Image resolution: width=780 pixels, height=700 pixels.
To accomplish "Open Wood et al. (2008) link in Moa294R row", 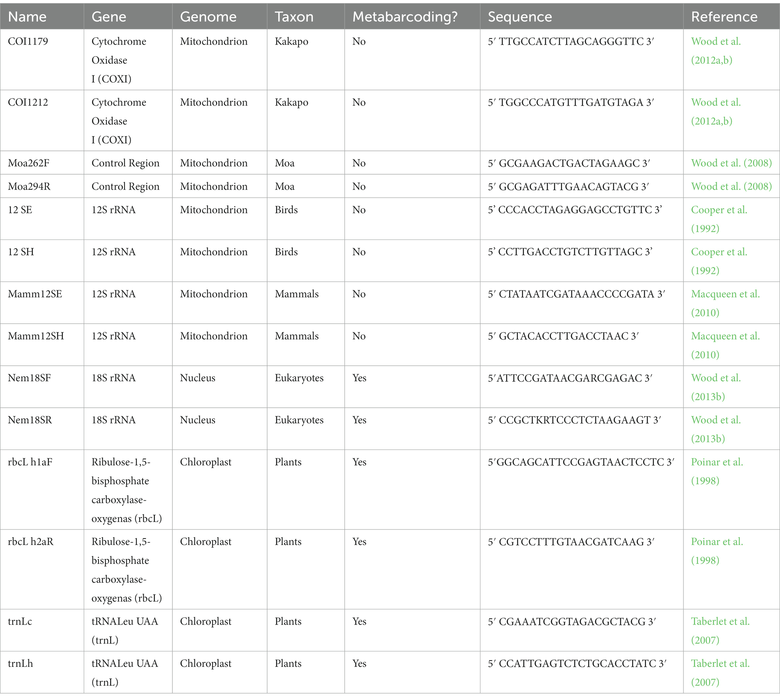I will pos(731,187).
